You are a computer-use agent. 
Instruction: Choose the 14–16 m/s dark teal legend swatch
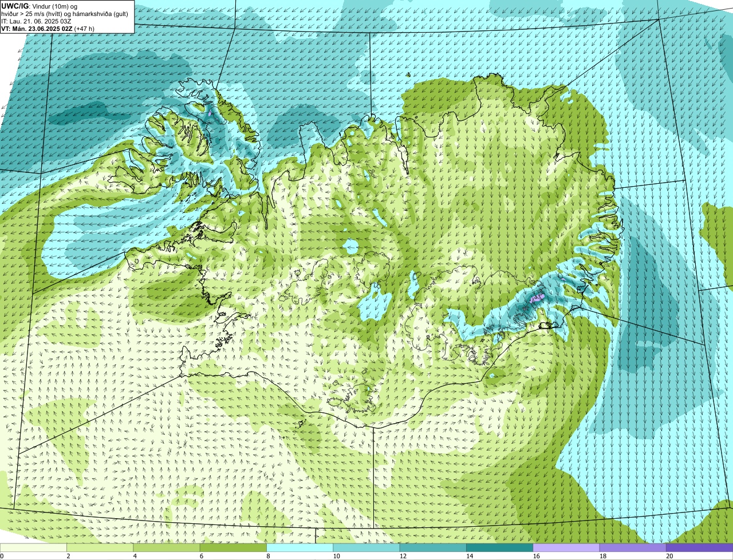pyautogui.click(x=500, y=547)
